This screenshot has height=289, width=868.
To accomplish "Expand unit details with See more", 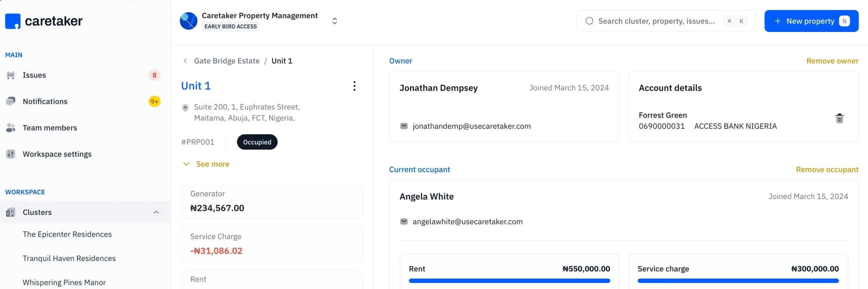I will point(206,164).
